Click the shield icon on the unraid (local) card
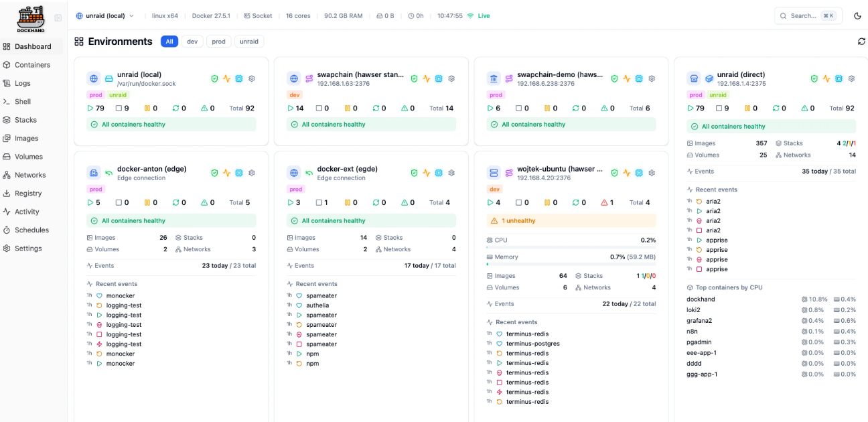This screenshot has width=868, height=422. [x=214, y=78]
